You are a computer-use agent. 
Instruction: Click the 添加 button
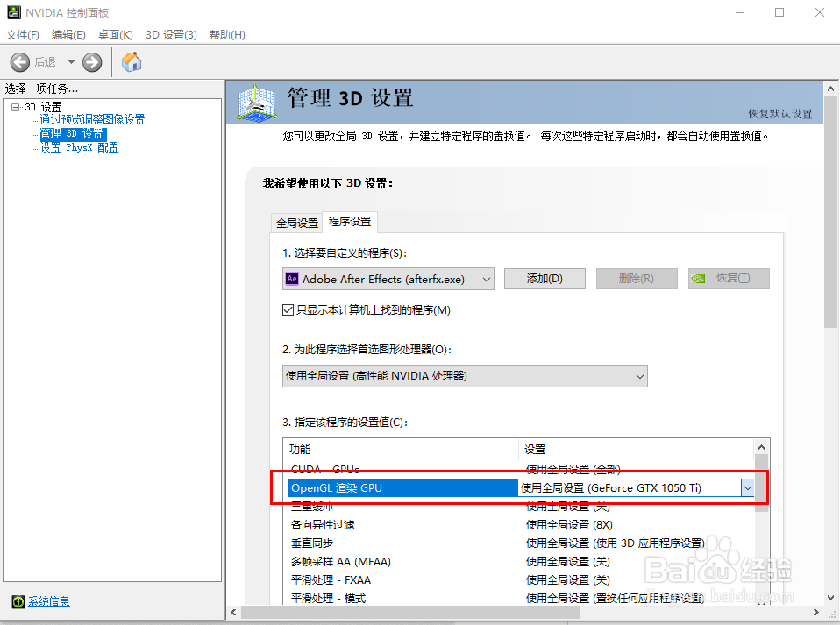tap(545, 278)
